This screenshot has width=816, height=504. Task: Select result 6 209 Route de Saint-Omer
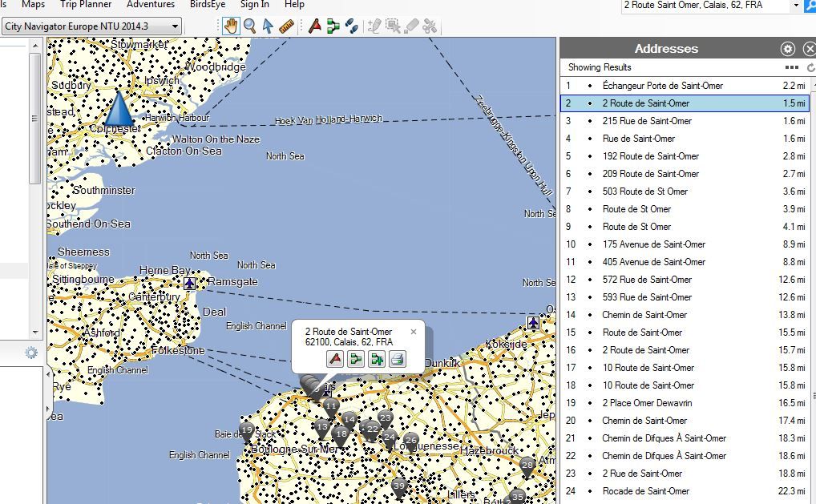tap(686, 174)
